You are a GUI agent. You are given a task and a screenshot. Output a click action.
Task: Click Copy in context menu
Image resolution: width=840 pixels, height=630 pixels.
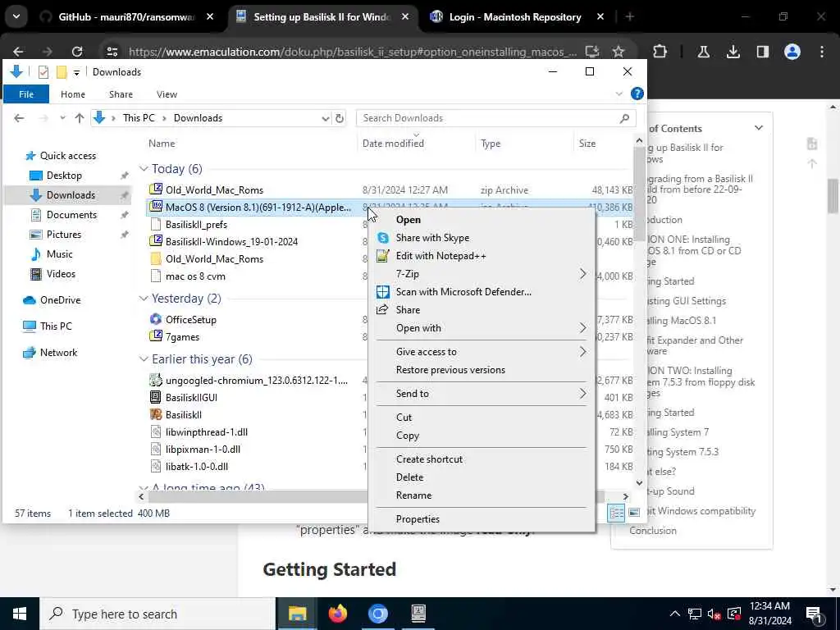(x=407, y=436)
